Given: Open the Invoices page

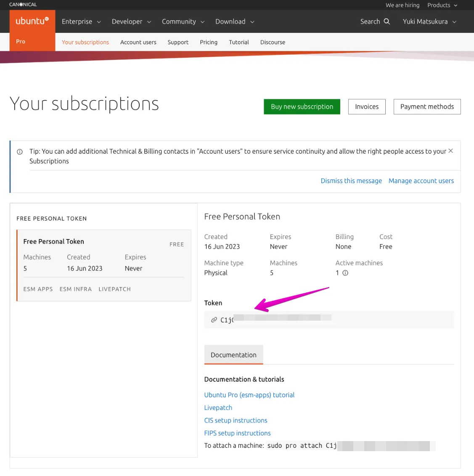Looking at the screenshot, I should 367,106.
